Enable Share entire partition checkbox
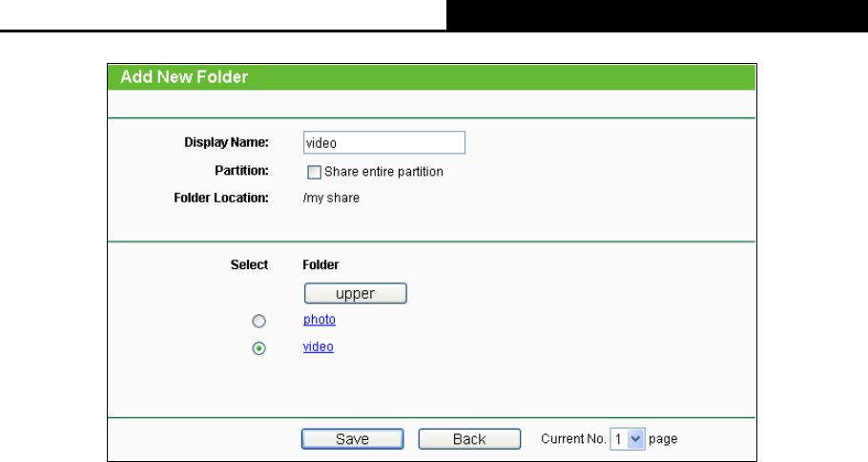Screen dimensions: 868x462 tap(314, 172)
